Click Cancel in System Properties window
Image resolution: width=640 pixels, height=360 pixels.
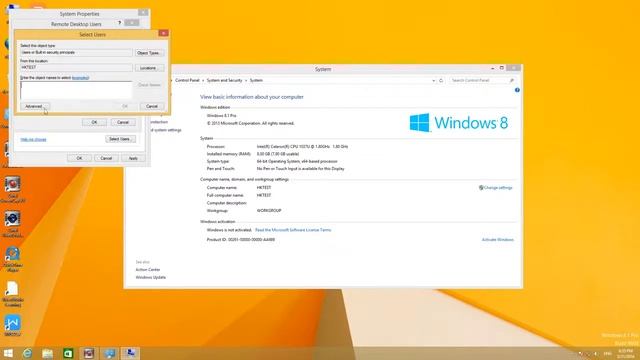click(106, 158)
